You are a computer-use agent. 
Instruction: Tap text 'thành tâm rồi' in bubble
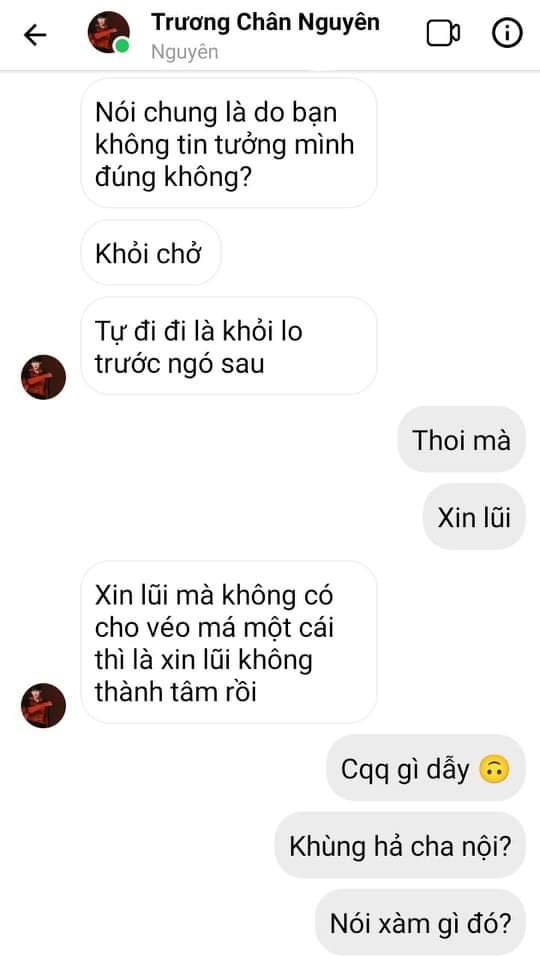(176, 693)
